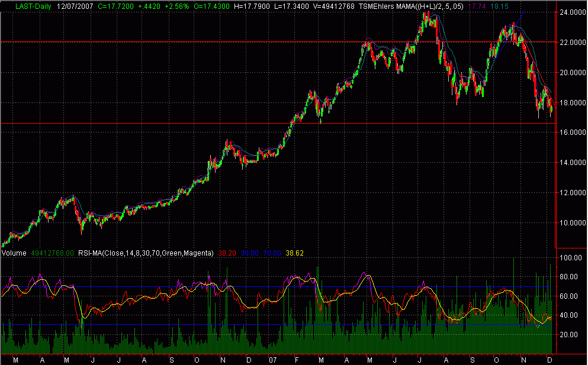Click the 07 year marker on time axis
Screen dimensions: 588x365
273,359
